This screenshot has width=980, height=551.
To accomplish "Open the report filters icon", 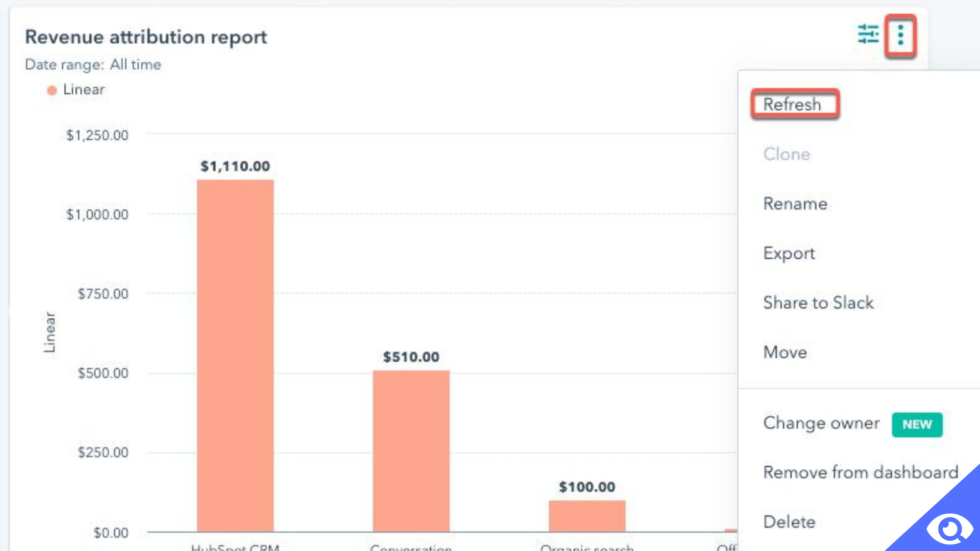I will point(868,34).
